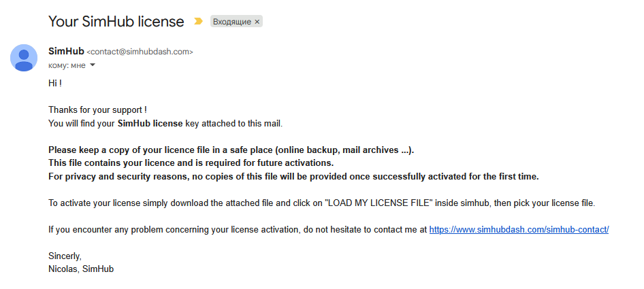Click the For privacy and security reasons line

pyautogui.click(x=293, y=177)
